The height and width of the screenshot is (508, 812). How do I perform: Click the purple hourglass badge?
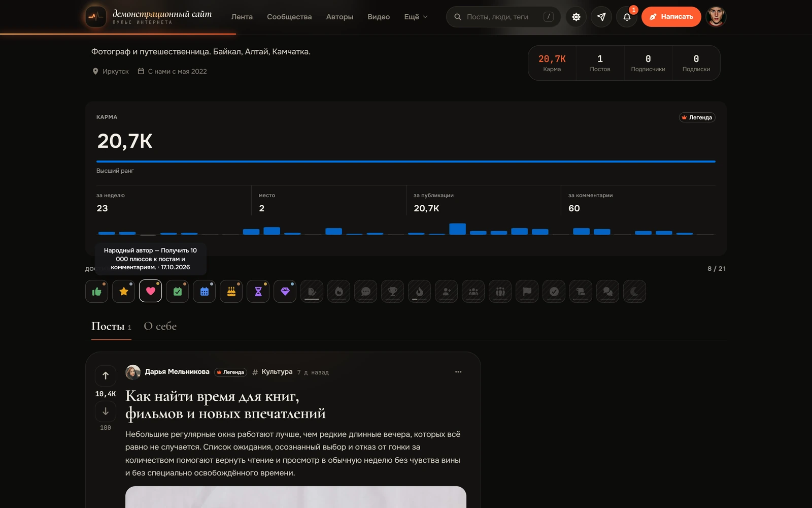click(x=258, y=292)
